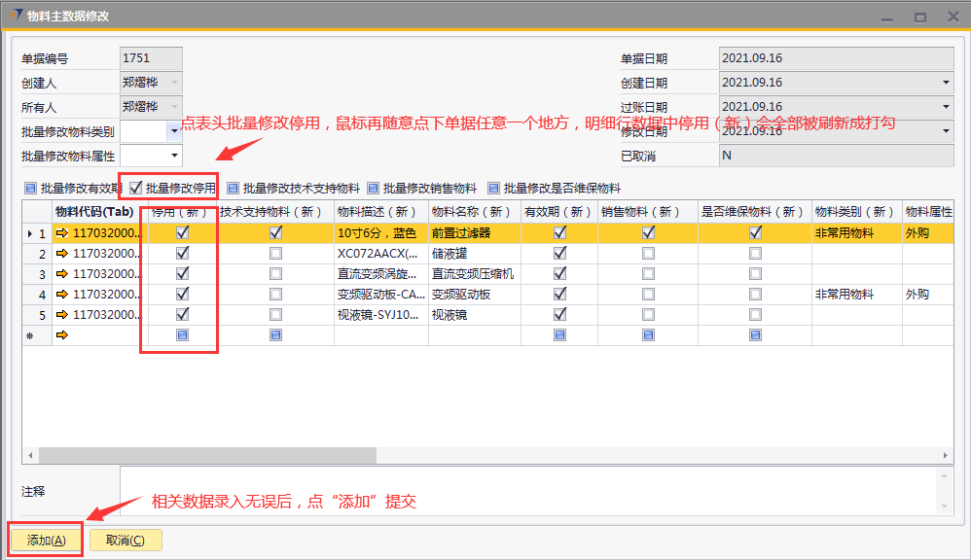
Task: Click the arrow icon in the empty new row
Action: pyautogui.click(x=63, y=335)
